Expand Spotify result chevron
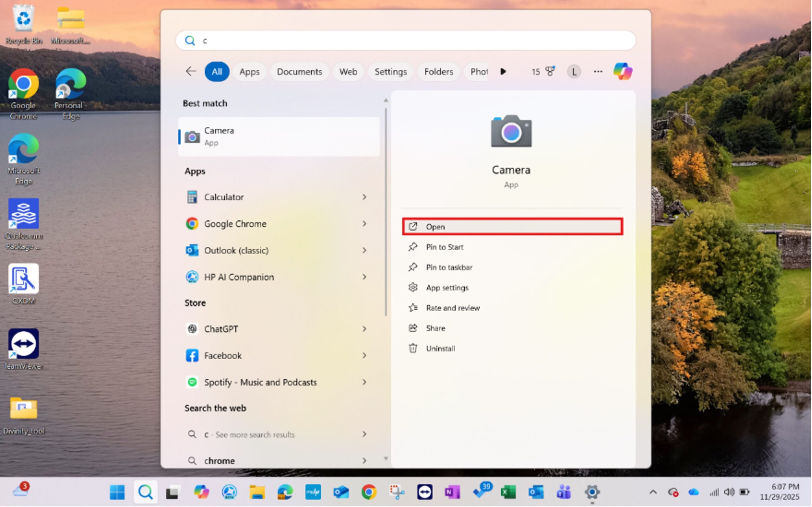 [x=364, y=382]
